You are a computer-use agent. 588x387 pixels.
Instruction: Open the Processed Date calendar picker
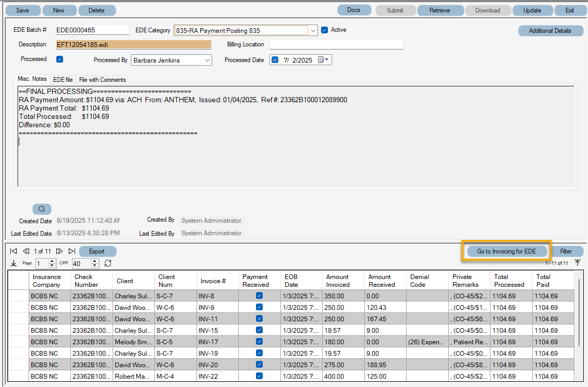coord(321,59)
